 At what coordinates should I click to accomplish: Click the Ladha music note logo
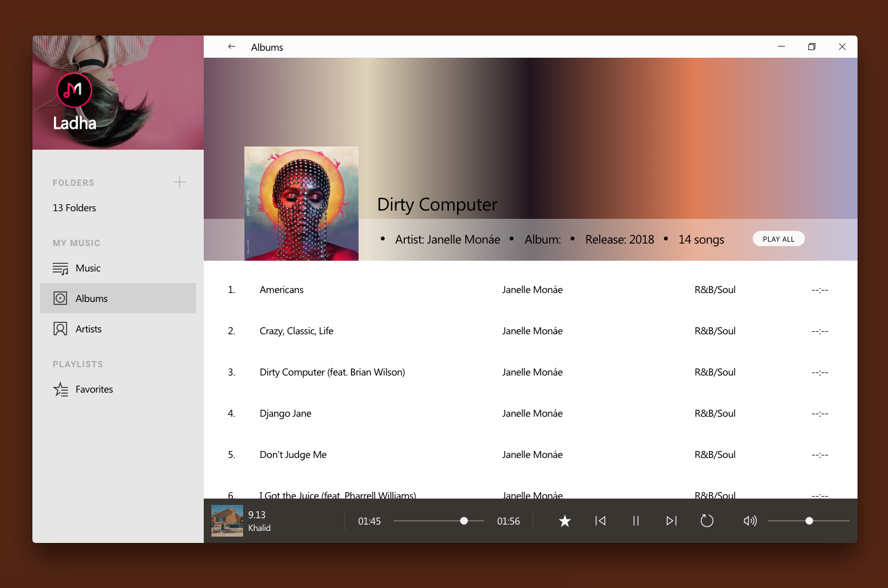pos(74,90)
